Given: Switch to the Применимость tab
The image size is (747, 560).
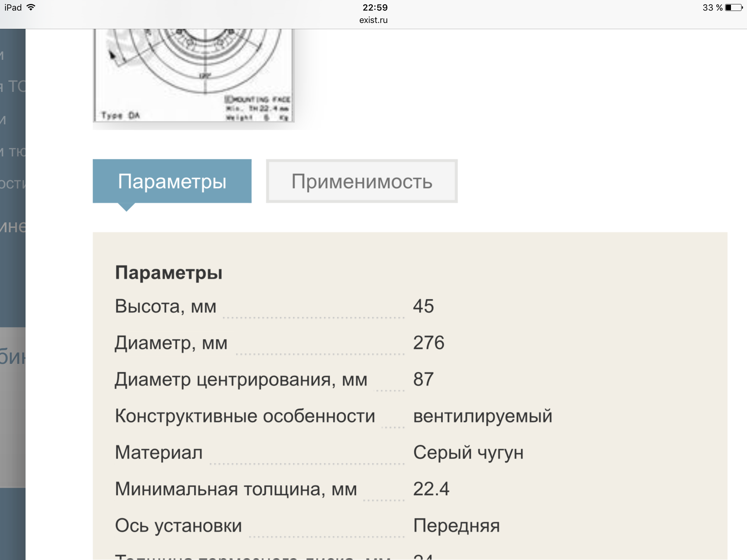Looking at the screenshot, I should 361,181.
